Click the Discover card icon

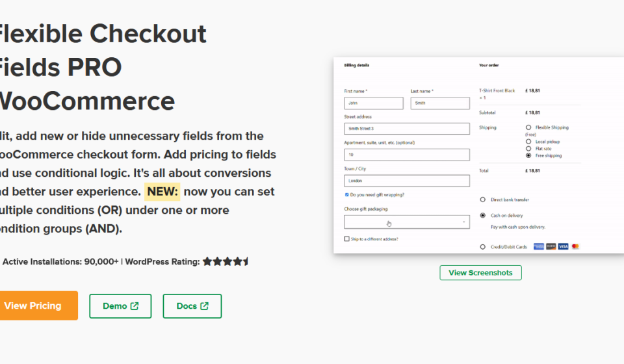coord(551,246)
